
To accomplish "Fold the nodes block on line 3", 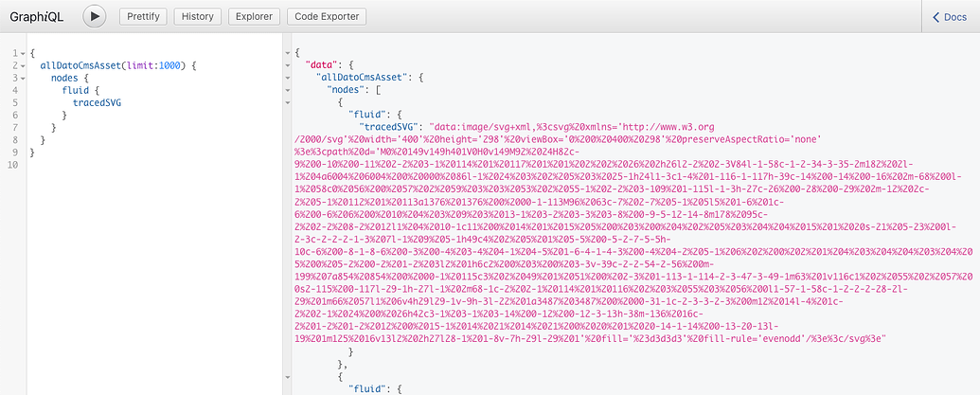I will (x=23, y=78).
